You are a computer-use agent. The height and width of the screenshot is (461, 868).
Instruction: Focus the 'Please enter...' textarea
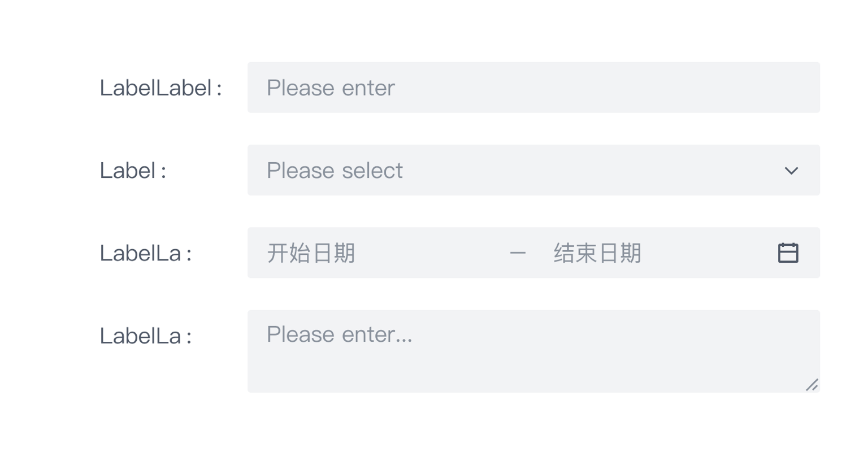(532, 351)
